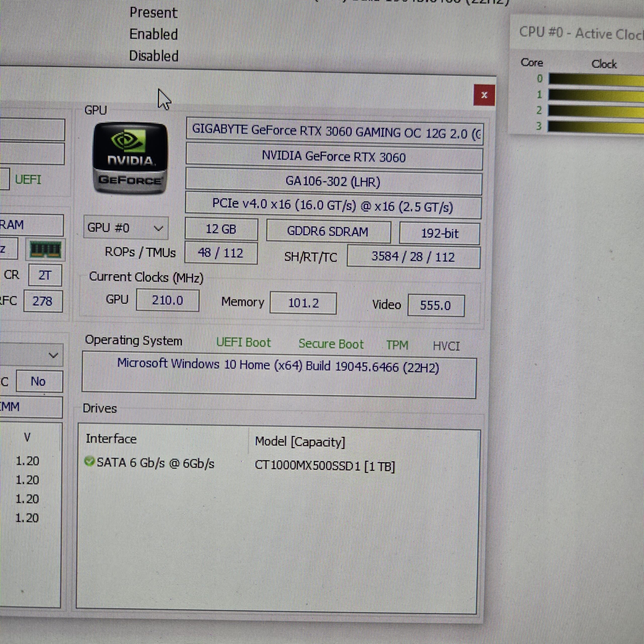Click the 48 / 112 ROPs/TMUs value

click(221, 253)
